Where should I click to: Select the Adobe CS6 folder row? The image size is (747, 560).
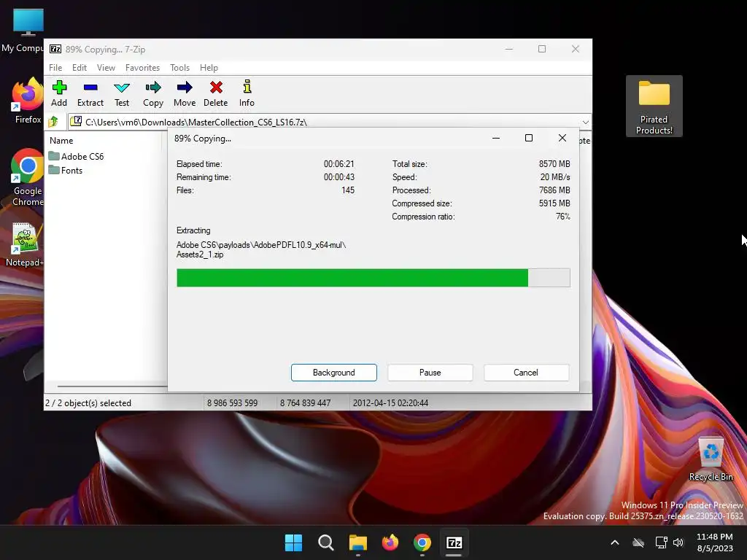click(76, 156)
